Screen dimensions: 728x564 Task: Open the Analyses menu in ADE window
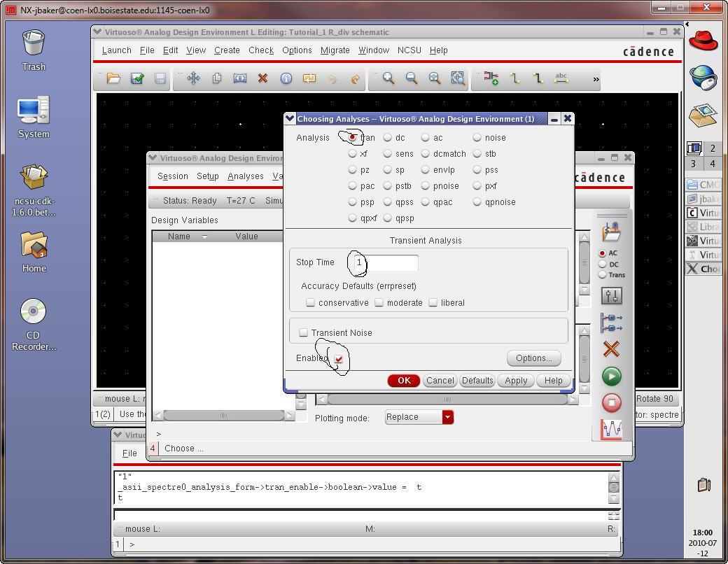[x=245, y=176]
